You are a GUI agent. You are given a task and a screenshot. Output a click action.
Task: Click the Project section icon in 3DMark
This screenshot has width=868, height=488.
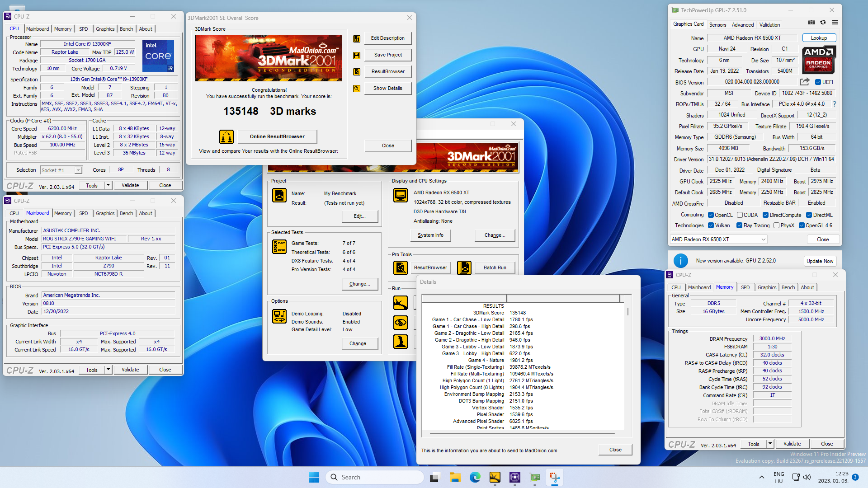tap(279, 195)
